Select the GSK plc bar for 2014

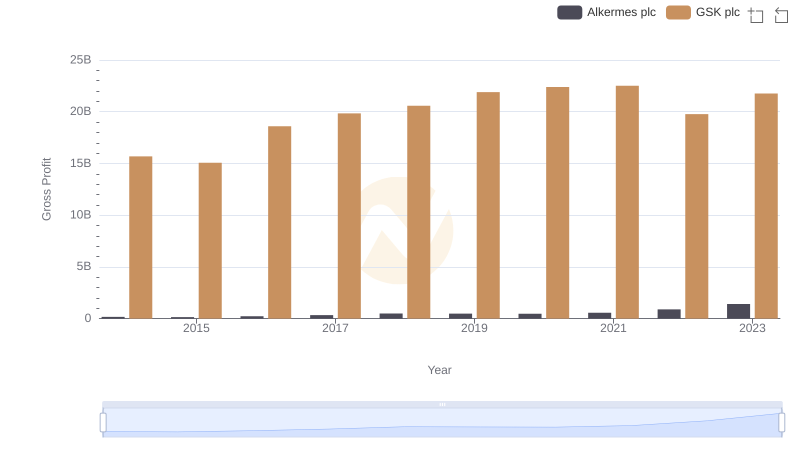(141, 238)
